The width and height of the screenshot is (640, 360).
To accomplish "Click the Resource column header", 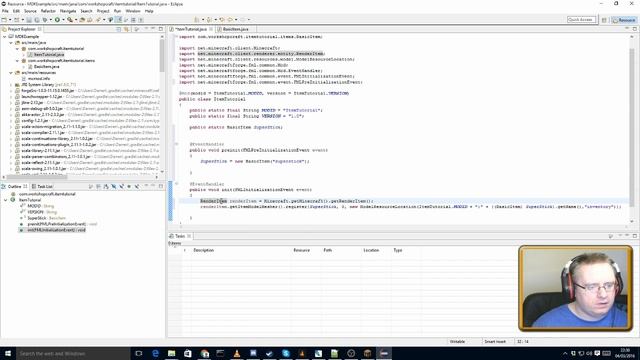I will coord(302,250).
